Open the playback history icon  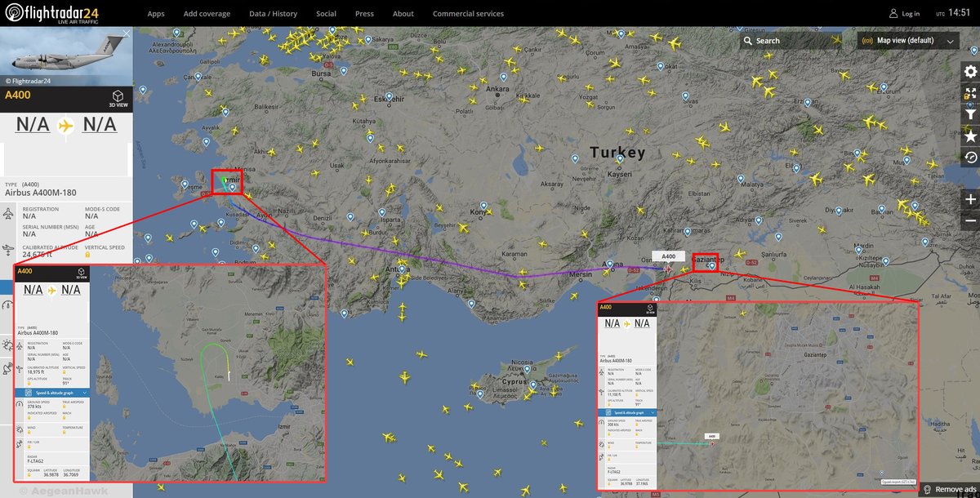click(969, 157)
